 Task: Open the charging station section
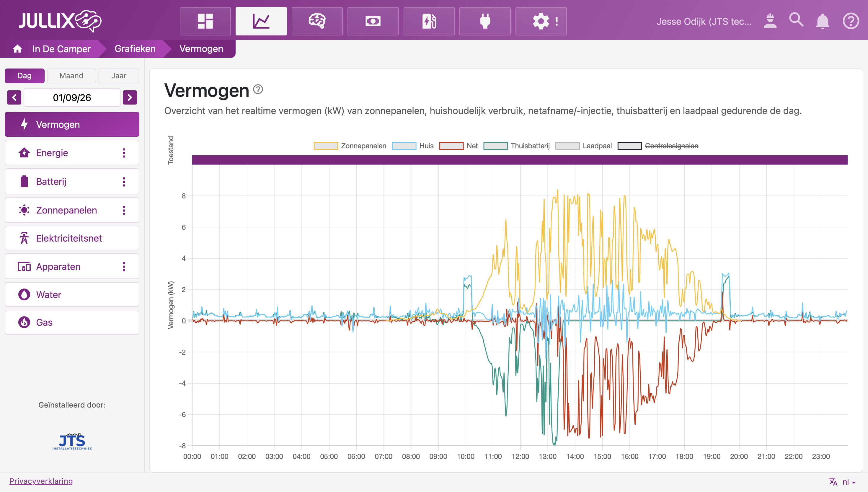pyautogui.click(x=429, y=21)
